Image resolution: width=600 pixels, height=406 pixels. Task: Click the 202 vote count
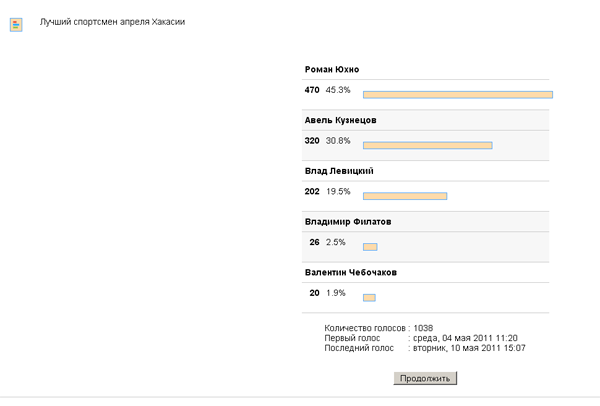tap(311, 191)
